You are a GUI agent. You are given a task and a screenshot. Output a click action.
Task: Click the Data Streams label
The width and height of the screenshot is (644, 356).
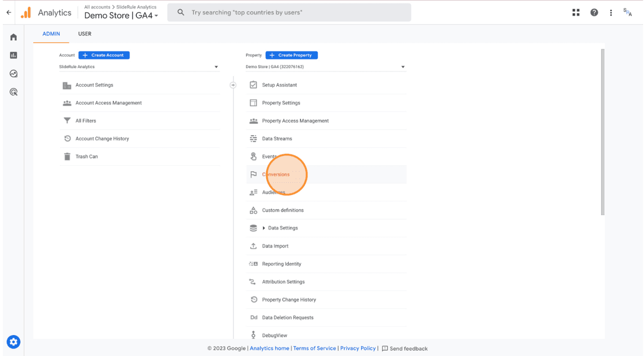(277, 139)
